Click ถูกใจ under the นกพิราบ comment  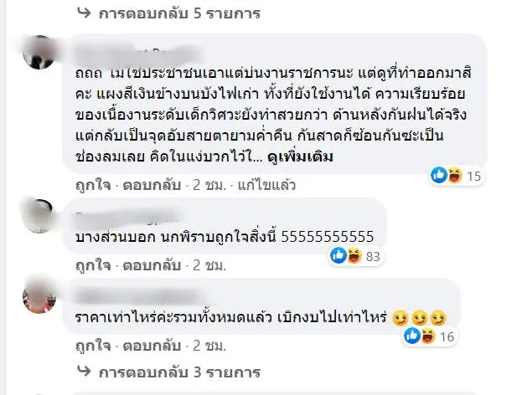(93, 265)
